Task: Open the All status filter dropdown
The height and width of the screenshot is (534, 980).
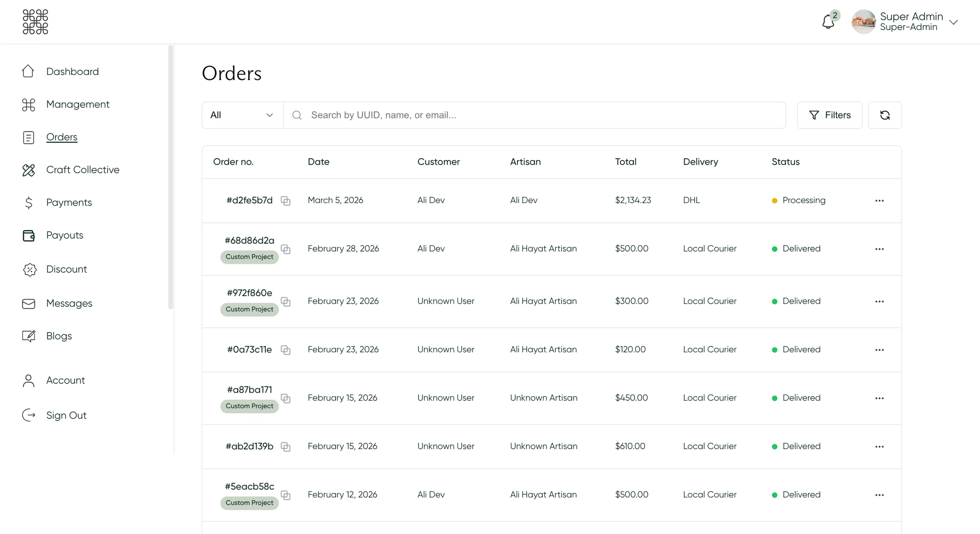Action: coord(242,115)
